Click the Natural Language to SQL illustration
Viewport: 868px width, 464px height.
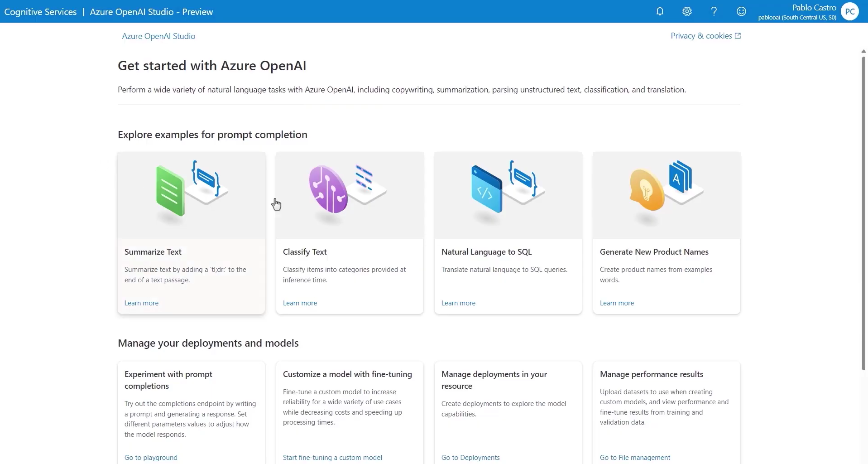click(x=508, y=195)
